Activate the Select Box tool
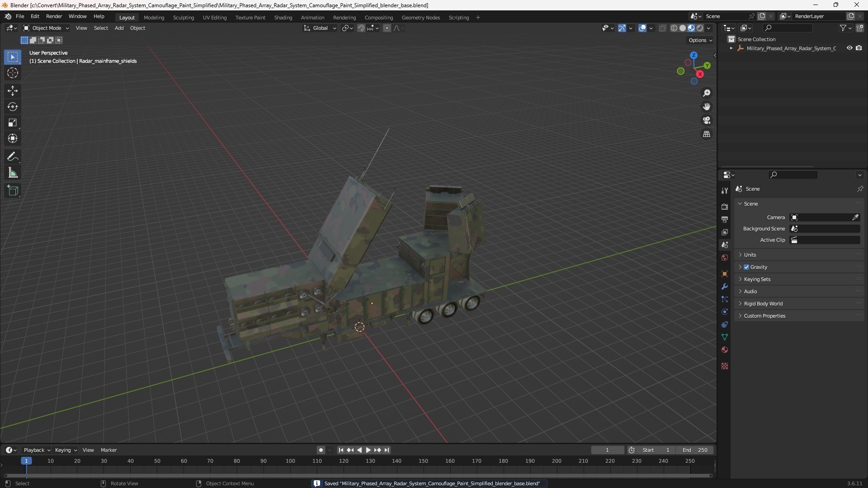 tap(13, 57)
